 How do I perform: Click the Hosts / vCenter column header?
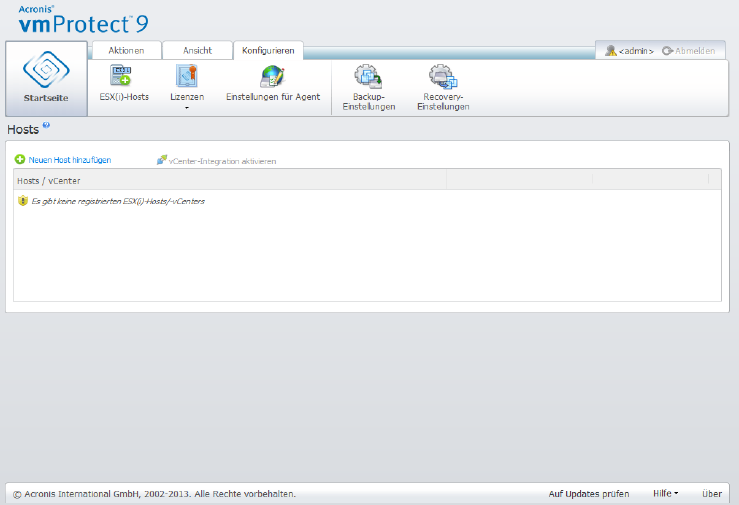(230, 180)
